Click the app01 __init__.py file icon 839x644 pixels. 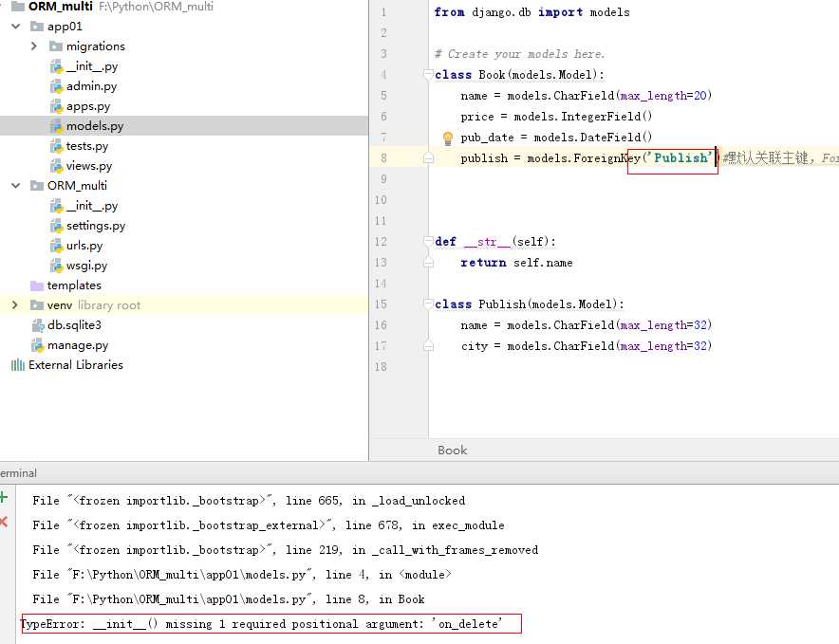[x=56, y=66]
